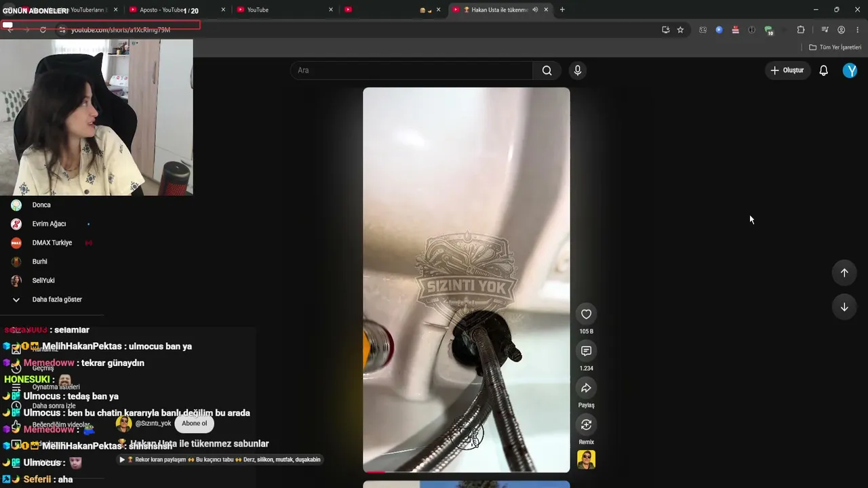Subscribe with the Abone ol button
This screenshot has width=868, height=488.
(194, 424)
